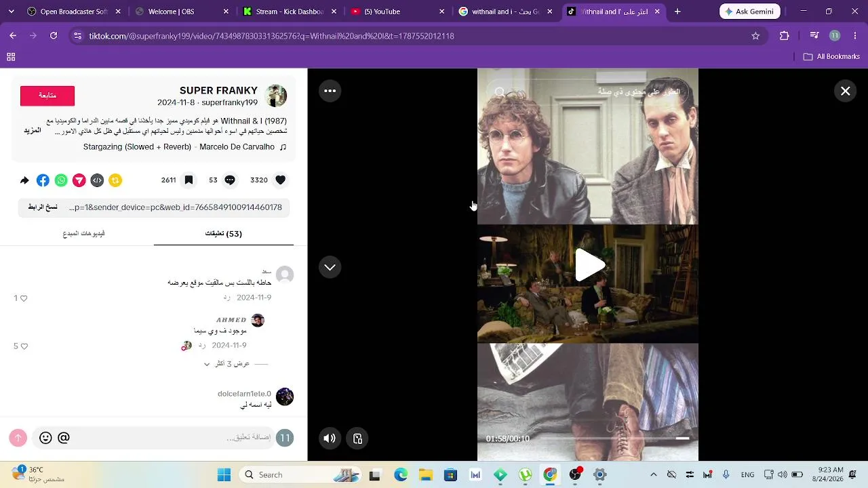Image resolution: width=868 pixels, height=488 pixels.
Task: Go to the next video with the down chevron
Action: 330,267
